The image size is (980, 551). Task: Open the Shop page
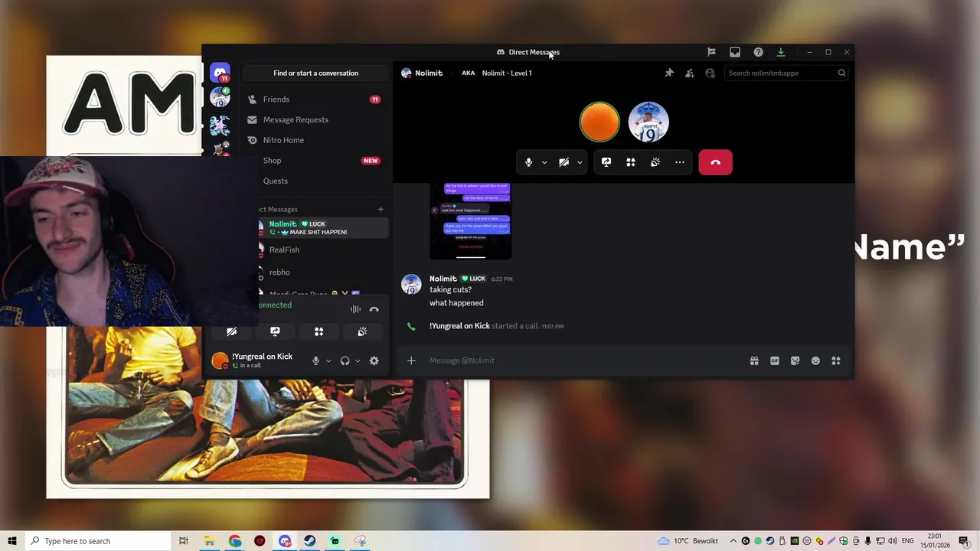[315, 161]
